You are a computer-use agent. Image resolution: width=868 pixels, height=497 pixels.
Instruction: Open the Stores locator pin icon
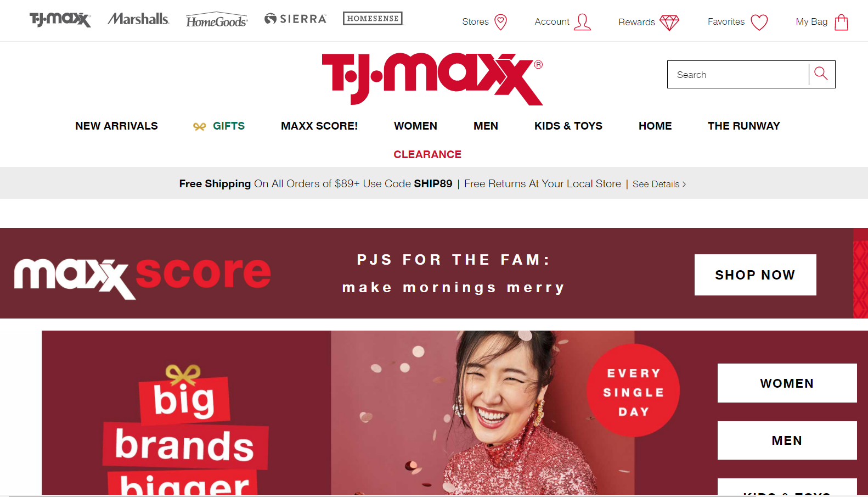[x=500, y=22]
